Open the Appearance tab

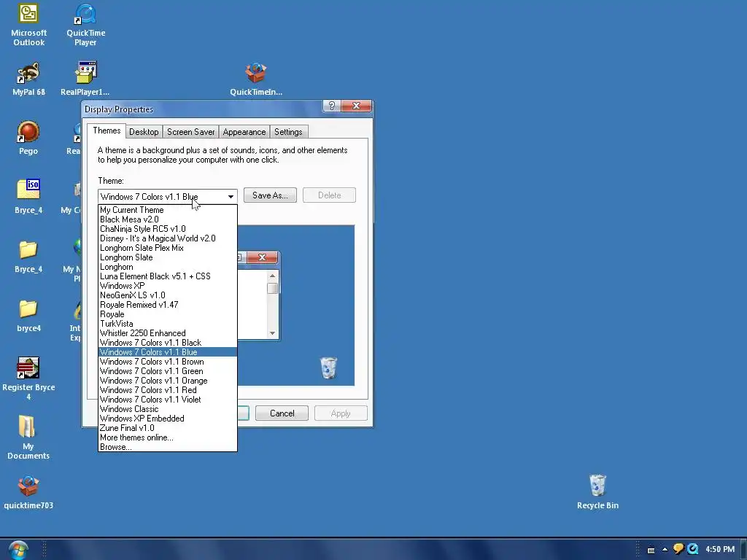244,132
